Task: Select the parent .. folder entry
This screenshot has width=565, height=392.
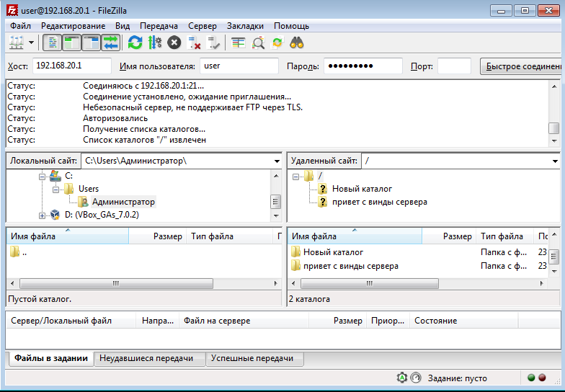Action: (x=19, y=252)
